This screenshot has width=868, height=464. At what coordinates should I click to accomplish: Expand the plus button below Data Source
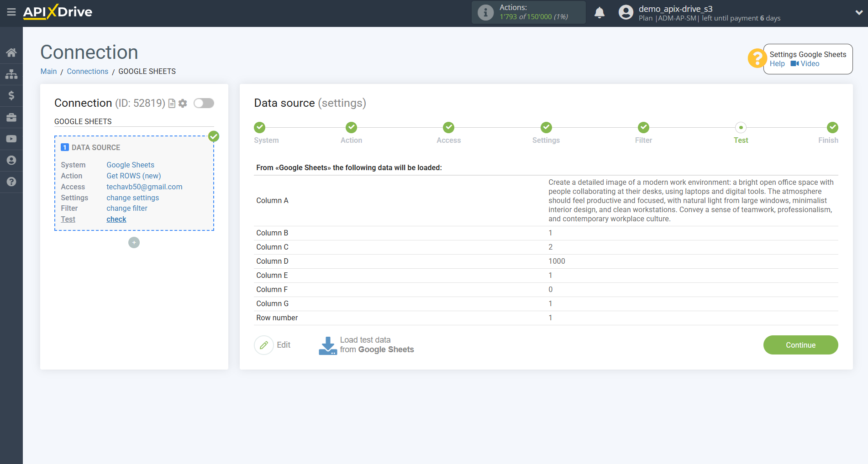[134, 242]
